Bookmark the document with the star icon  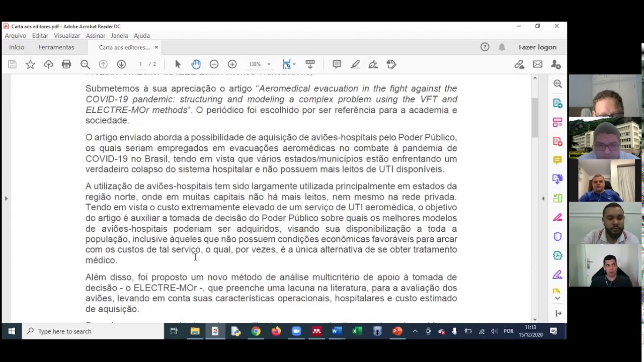[30, 64]
